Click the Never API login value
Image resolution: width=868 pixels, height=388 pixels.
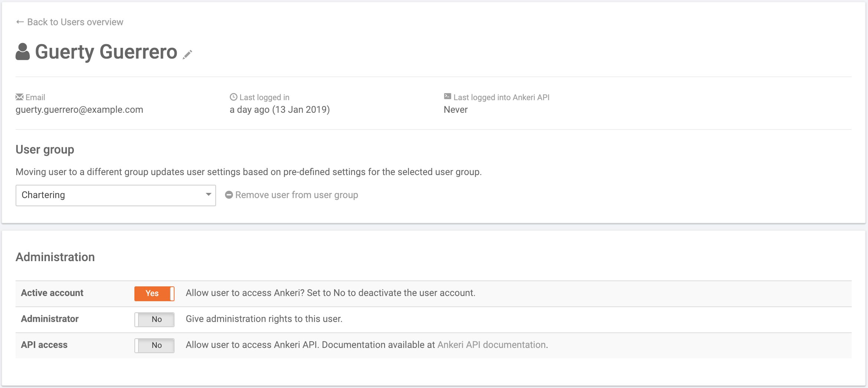point(456,110)
